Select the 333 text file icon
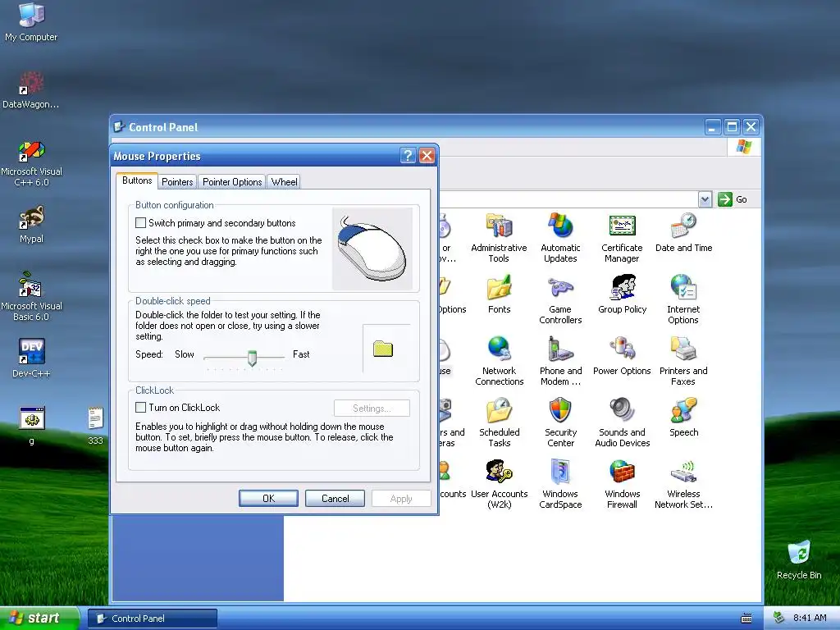 (95, 426)
